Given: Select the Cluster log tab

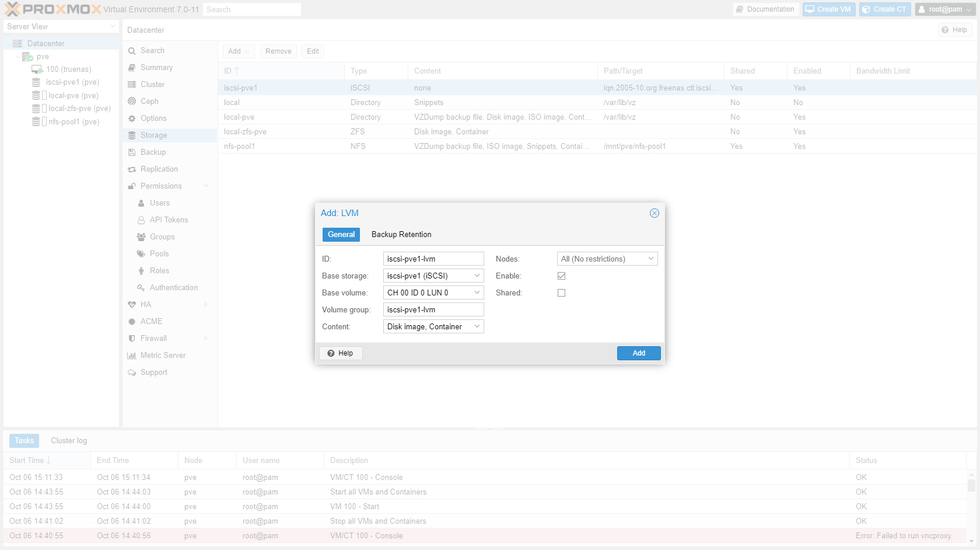Looking at the screenshot, I should tap(69, 441).
